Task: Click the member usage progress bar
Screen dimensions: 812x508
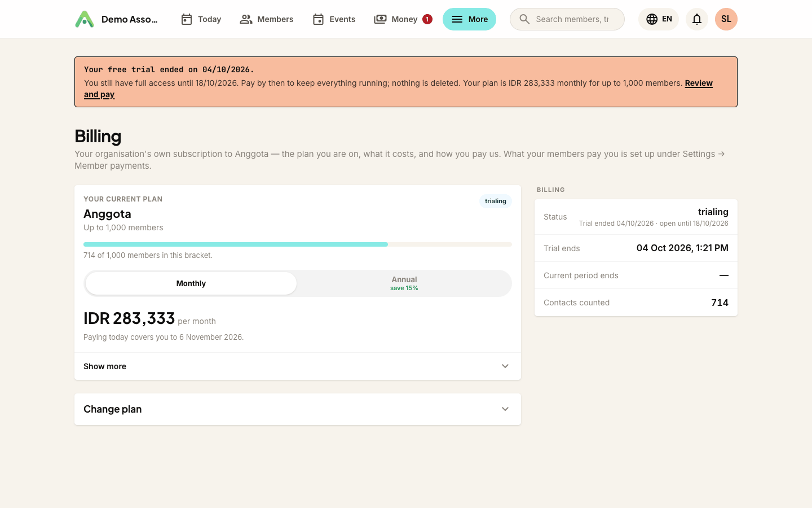Action: tap(298, 244)
